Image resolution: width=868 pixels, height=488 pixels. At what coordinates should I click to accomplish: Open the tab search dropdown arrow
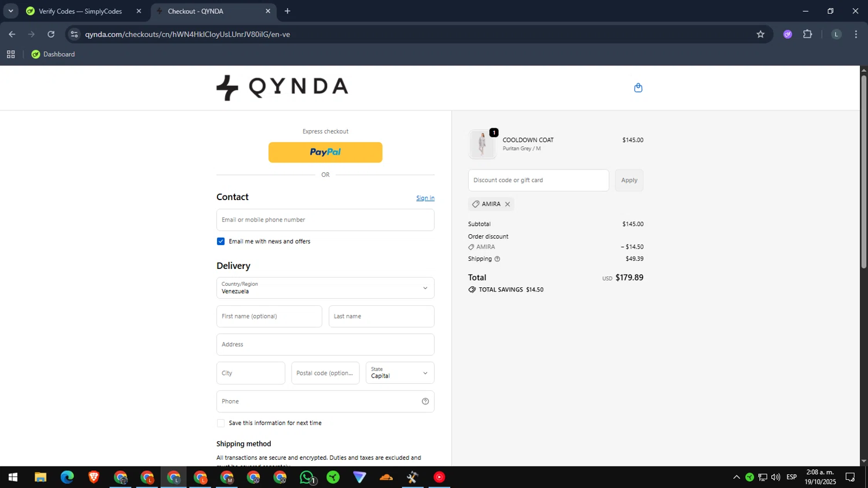(x=10, y=11)
